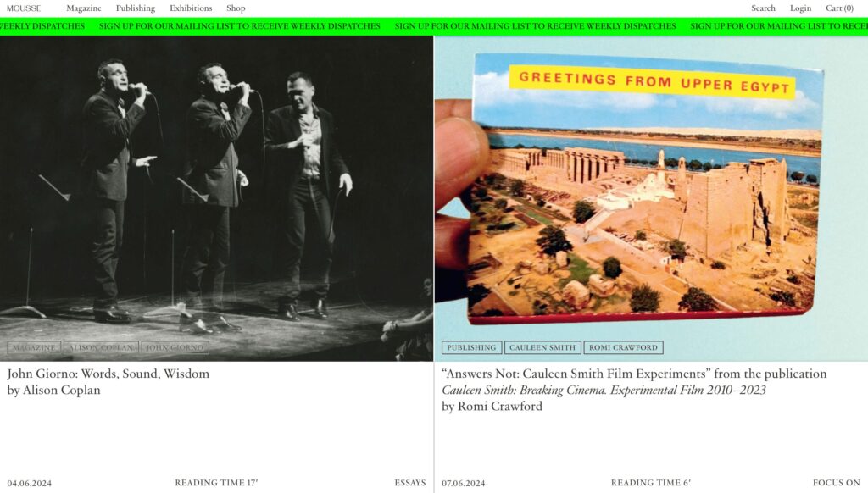This screenshot has width=868, height=493.
Task: Select the MAGAZINE tag on Giorno article
Action: coord(34,347)
